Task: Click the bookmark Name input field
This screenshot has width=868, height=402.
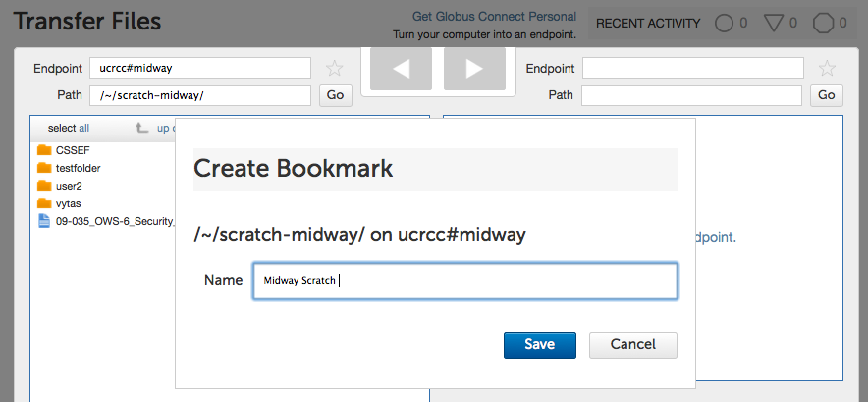Action: coord(465,281)
